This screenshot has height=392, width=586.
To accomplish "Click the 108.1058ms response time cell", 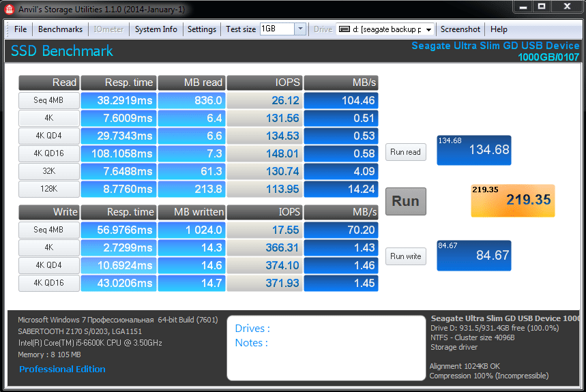I will pos(119,153).
